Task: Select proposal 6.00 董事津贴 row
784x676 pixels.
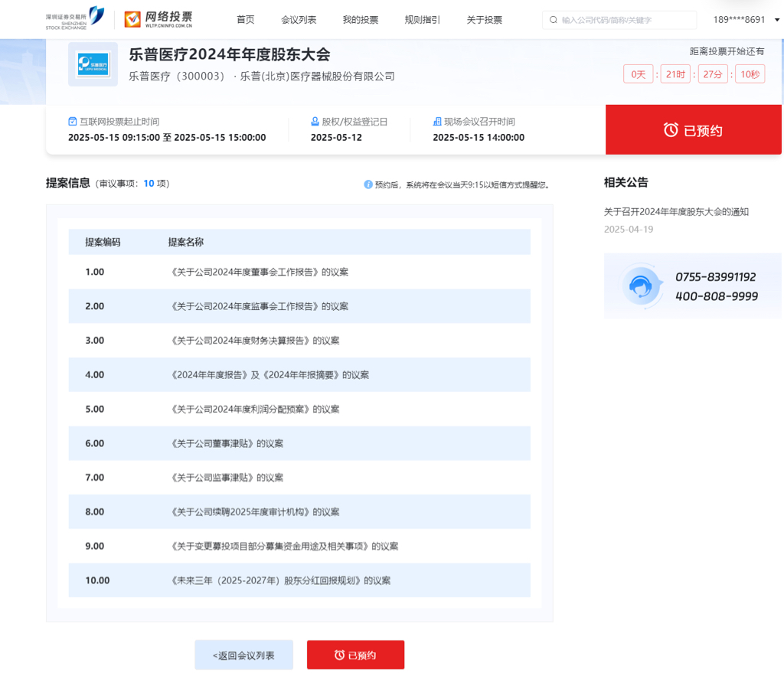Action: (299, 443)
